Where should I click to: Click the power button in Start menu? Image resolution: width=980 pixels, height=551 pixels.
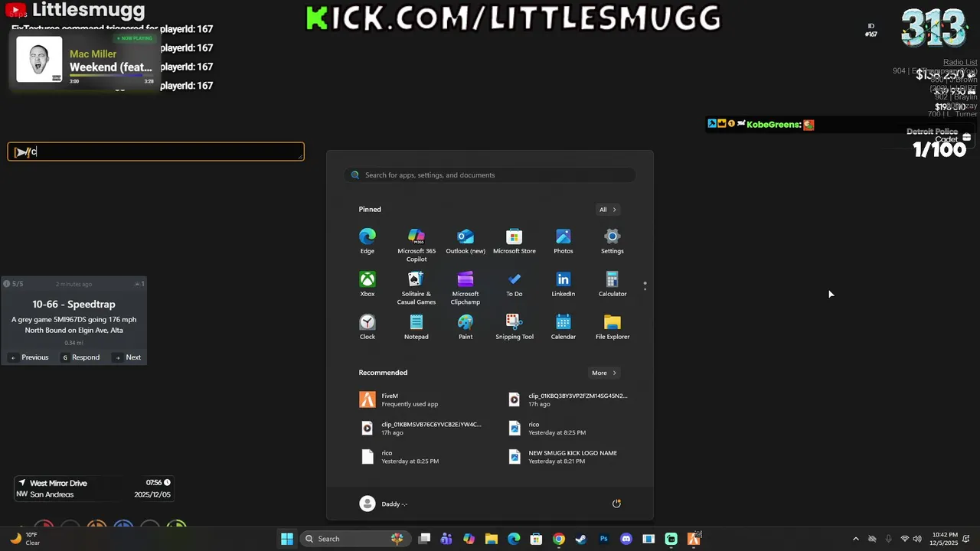point(616,504)
